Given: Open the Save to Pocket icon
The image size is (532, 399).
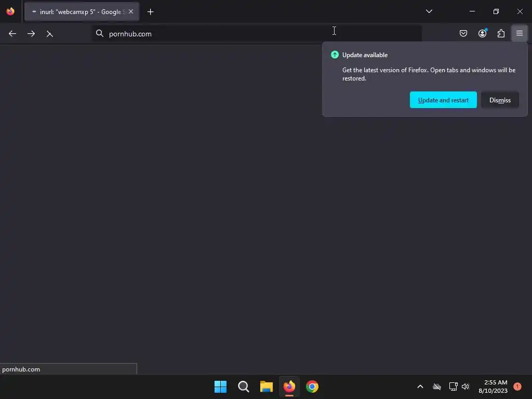Looking at the screenshot, I should [463, 33].
